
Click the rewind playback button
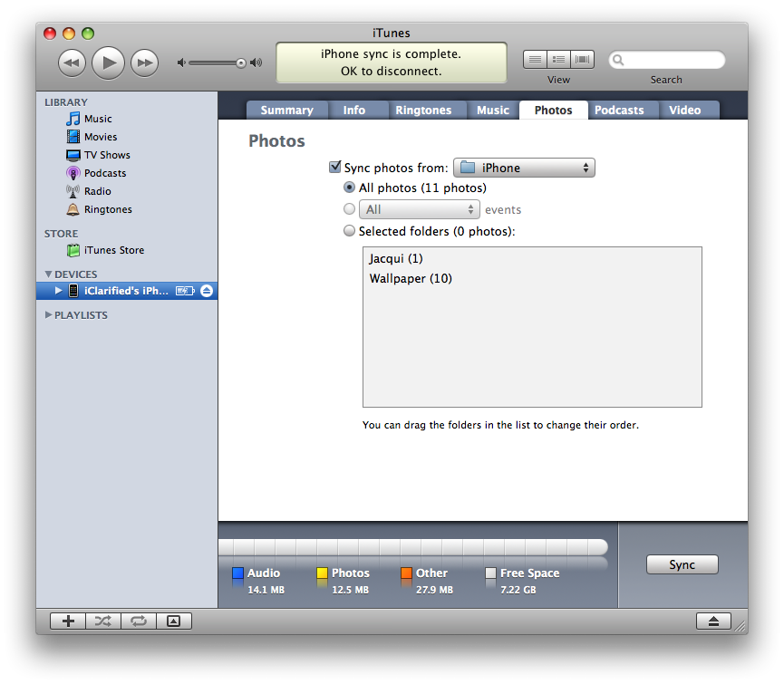72,63
